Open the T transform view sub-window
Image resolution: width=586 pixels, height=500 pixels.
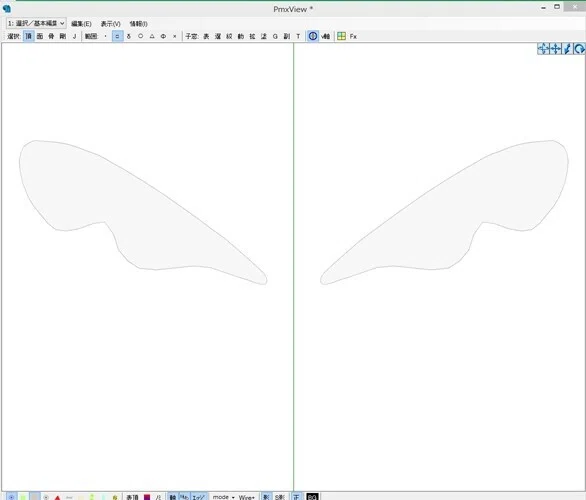pyautogui.click(x=298, y=36)
